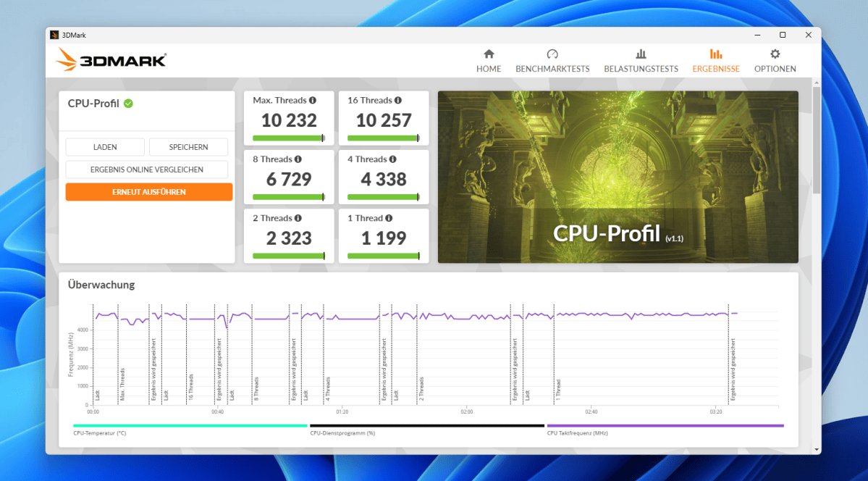Image resolution: width=868 pixels, height=481 pixels.
Task: Open the Benchmarktests gauge icon
Action: [x=552, y=54]
